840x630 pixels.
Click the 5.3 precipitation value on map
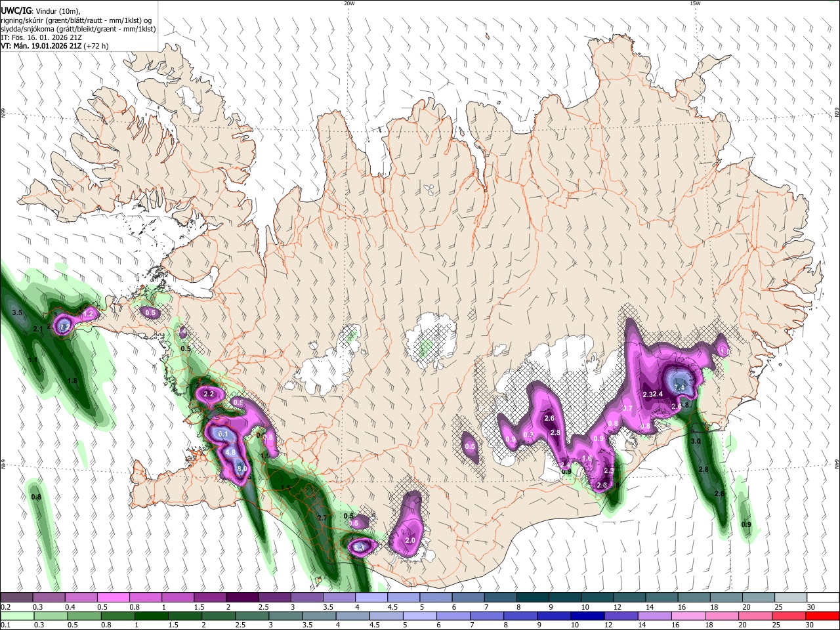tap(359, 547)
